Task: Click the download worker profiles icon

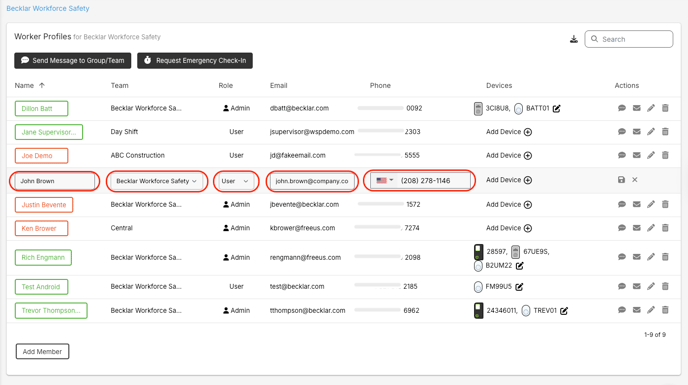Action: (573, 39)
